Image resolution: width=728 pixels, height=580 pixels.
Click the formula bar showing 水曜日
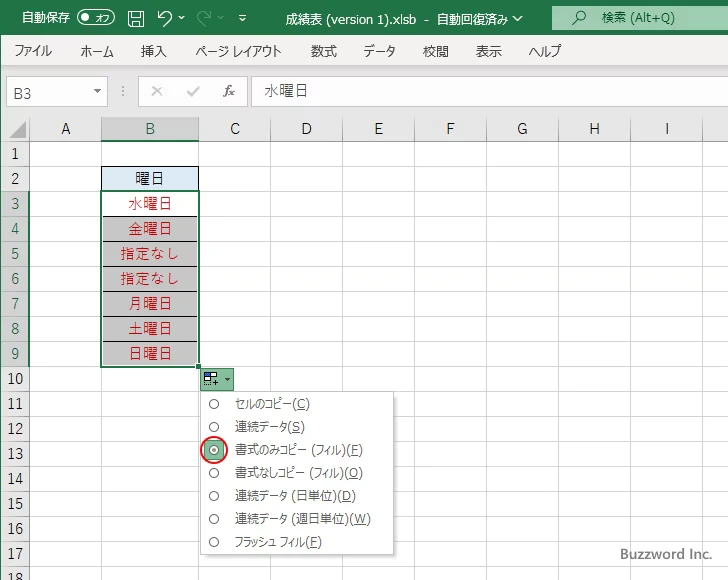[489, 91]
